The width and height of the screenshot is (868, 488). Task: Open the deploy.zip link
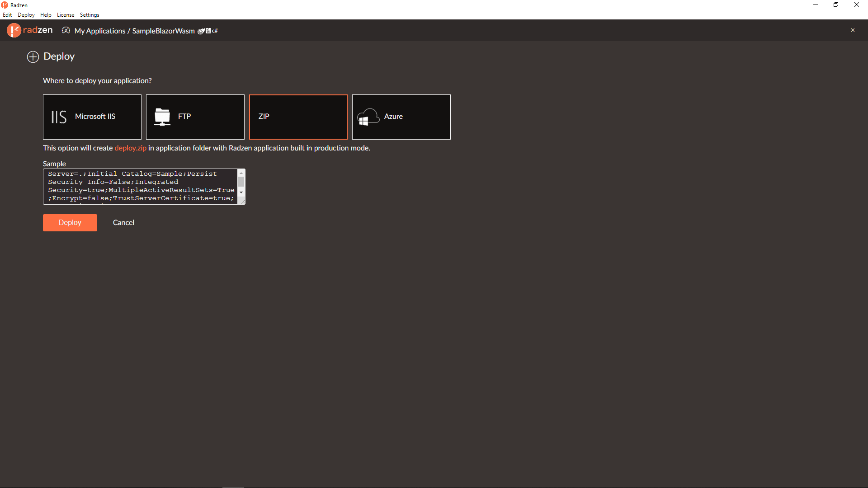(x=131, y=148)
